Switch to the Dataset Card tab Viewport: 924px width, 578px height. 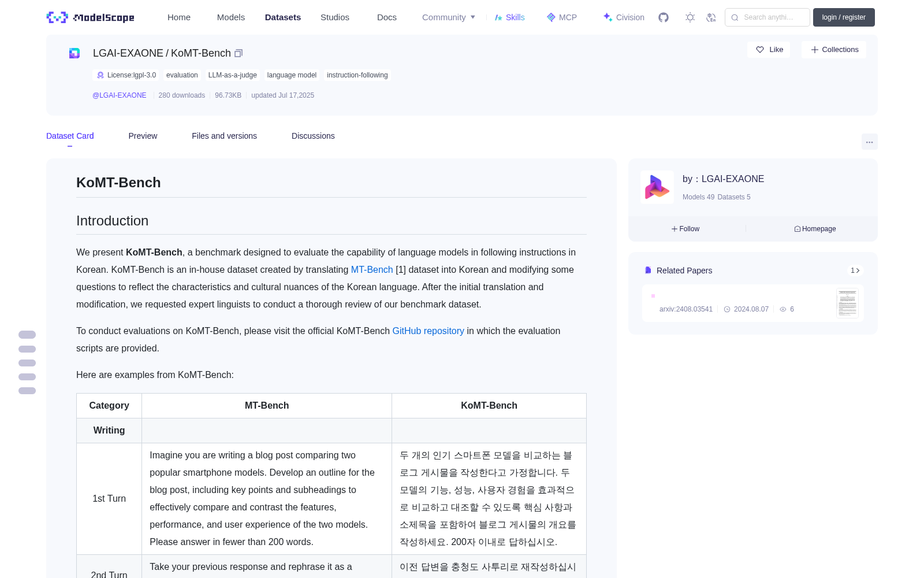[x=70, y=136]
